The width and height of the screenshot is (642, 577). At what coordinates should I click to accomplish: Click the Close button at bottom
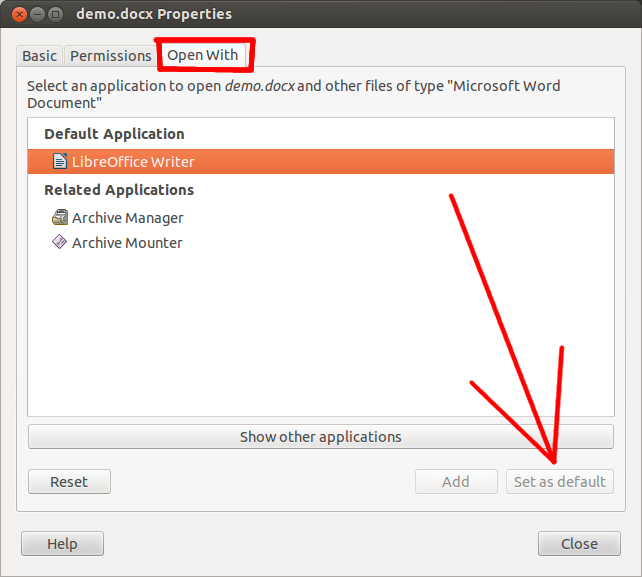579,543
